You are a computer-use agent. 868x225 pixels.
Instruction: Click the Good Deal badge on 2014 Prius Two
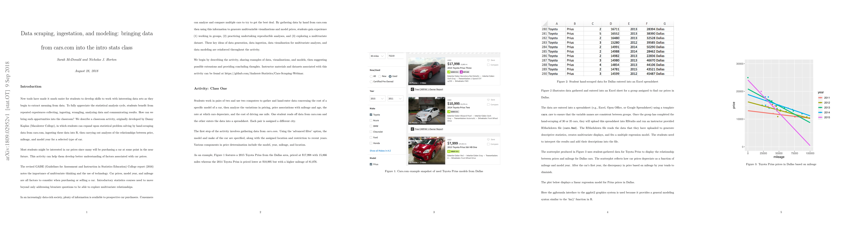pos(453,112)
